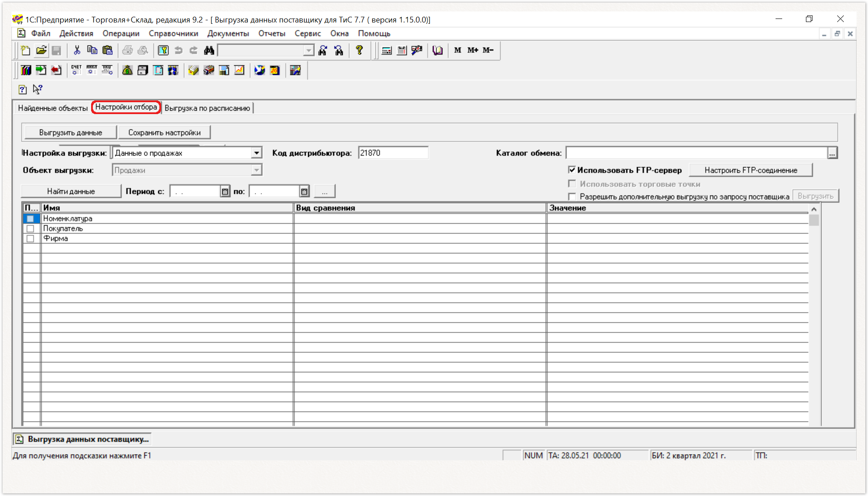Uncheck Использовать FTP-сервер checkbox
Viewport: 868px width, 496px height.
[x=572, y=170]
